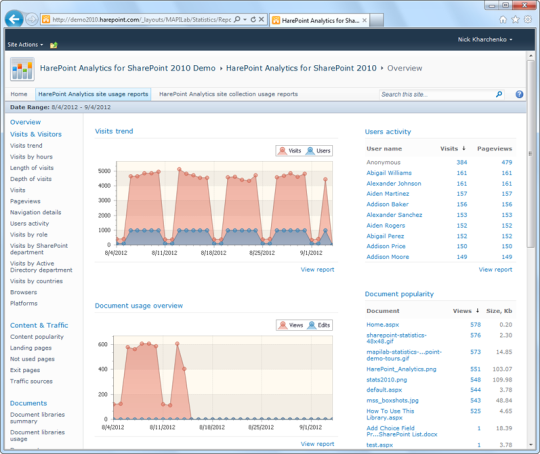Screen dimensions: 540x454
Task: Click HarePoint Analytics for SharePoint 2010 Demo breadcrumb
Action: 127,68
